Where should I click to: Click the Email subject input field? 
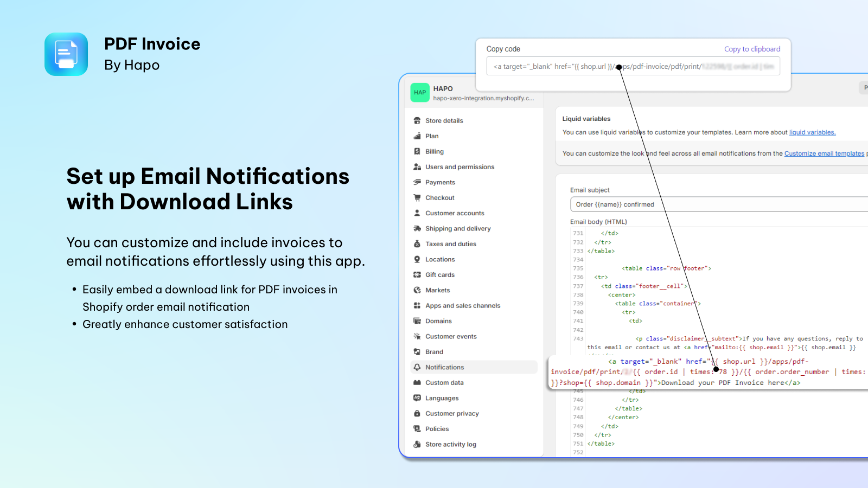(x=719, y=204)
